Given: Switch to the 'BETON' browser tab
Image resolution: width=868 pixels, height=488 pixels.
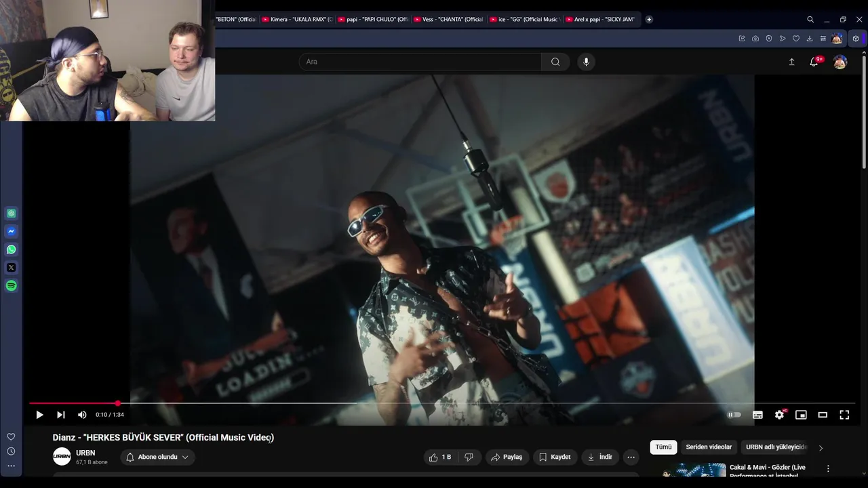Looking at the screenshot, I should point(235,20).
